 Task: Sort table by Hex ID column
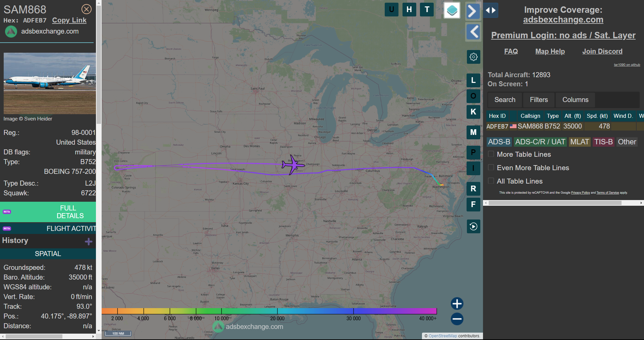point(497,116)
